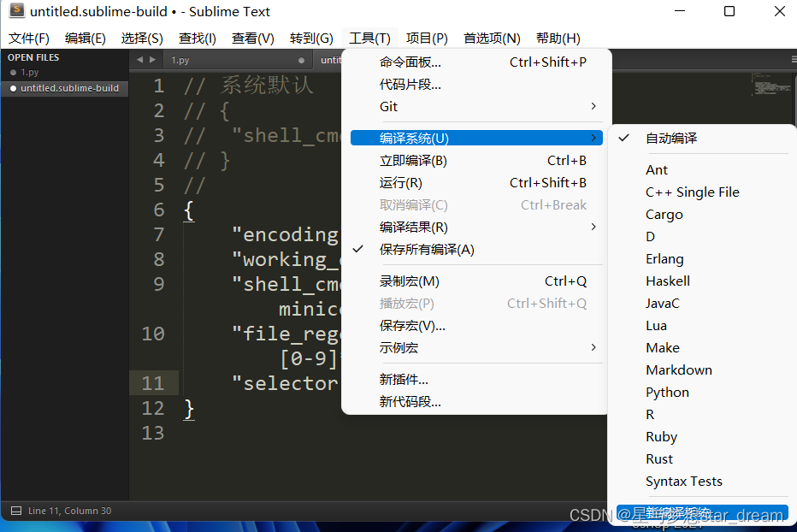This screenshot has height=532, width=797.
Task: Click the forward navigation arrow
Action: click(x=151, y=60)
